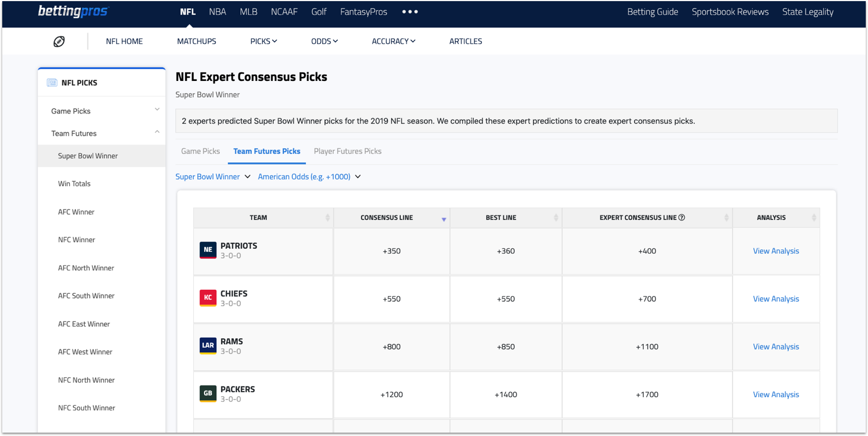Click the RAMS team name
Screen dimensions: 868x436
pyautogui.click(x=232, y=341)
